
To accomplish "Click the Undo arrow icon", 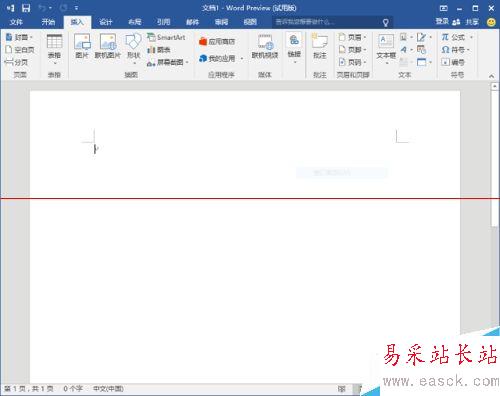I will pos(42,8).
